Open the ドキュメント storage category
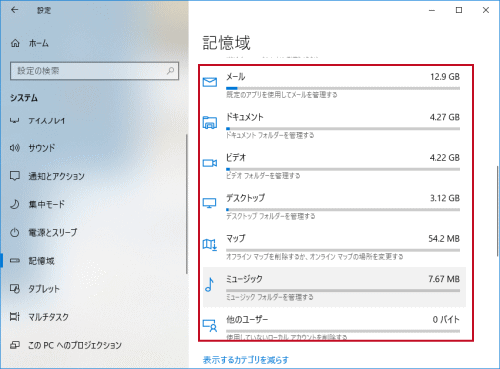This screenshot has width=500, height=369. (334, 126)
